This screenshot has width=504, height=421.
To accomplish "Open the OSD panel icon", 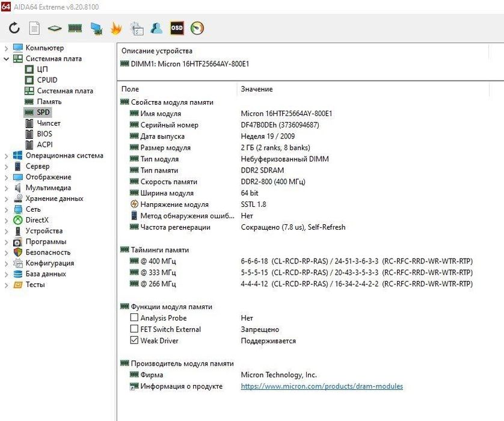I will [x=177, y=28].
